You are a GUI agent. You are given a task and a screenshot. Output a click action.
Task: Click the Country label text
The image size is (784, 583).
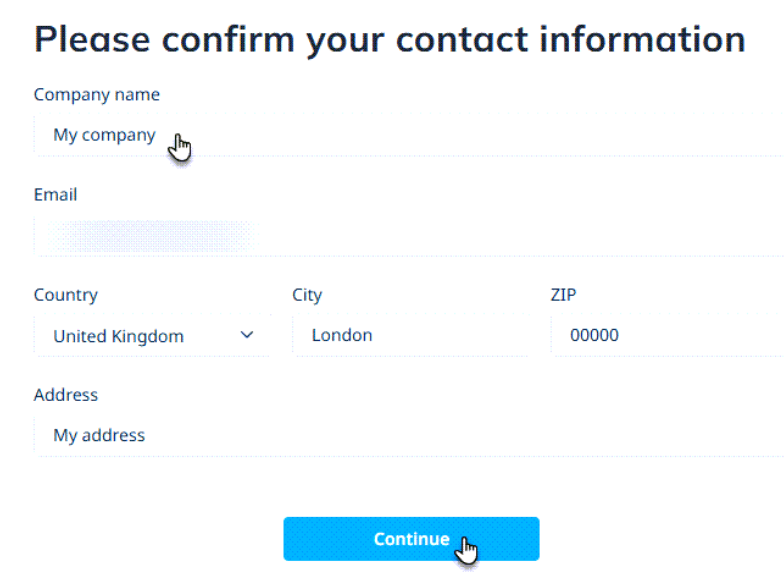click(66, 295)
